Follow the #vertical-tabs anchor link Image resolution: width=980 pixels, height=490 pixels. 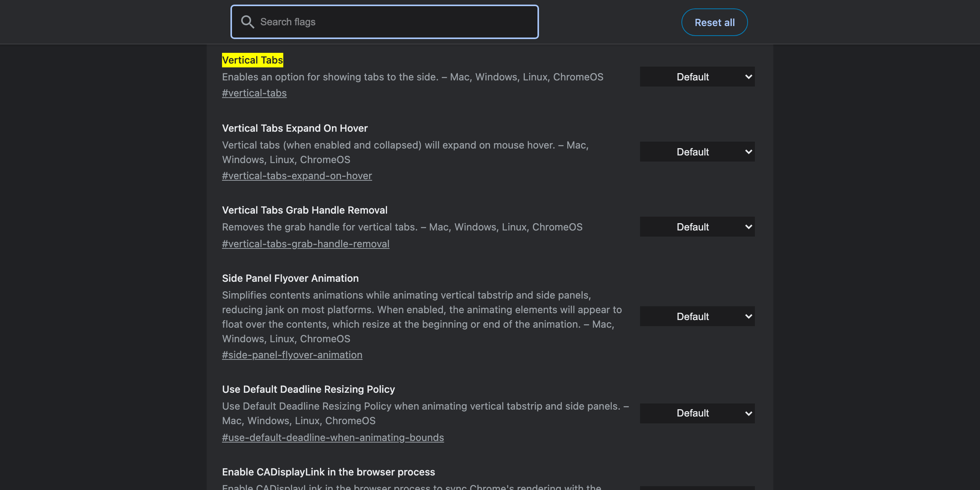(x=254, y=93)
